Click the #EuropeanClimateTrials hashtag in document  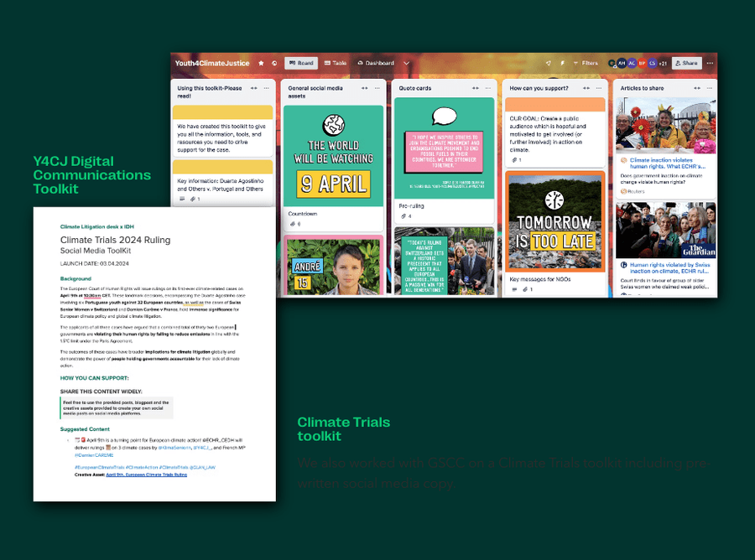100,467
